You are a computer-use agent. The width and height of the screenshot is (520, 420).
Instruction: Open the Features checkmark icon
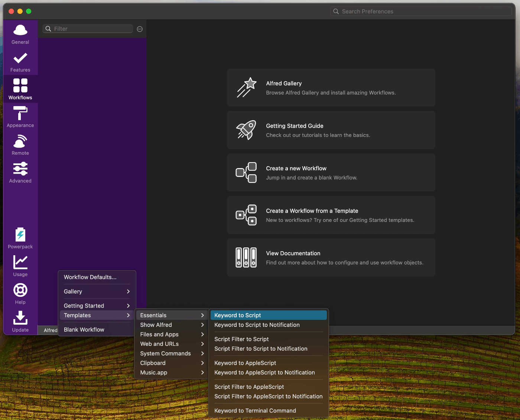pyautogui.click(x=20, y=58)
